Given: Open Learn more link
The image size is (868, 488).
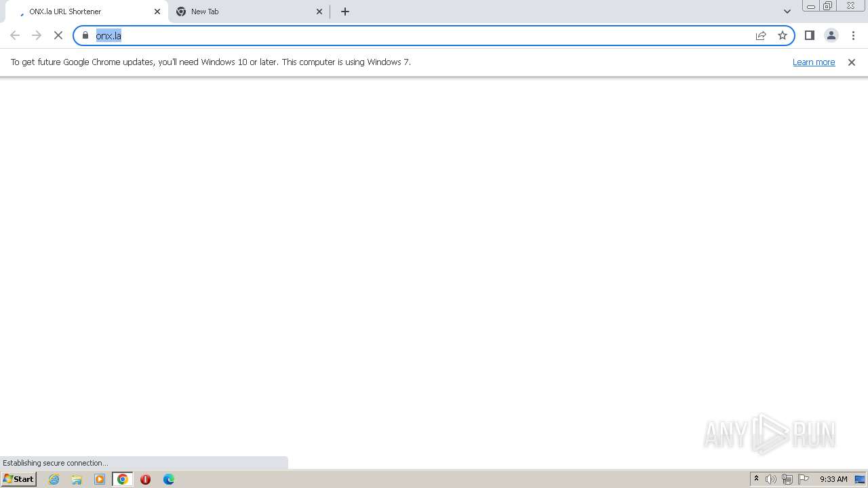Looking at the screenshot, I should click(x=814, y=62).
